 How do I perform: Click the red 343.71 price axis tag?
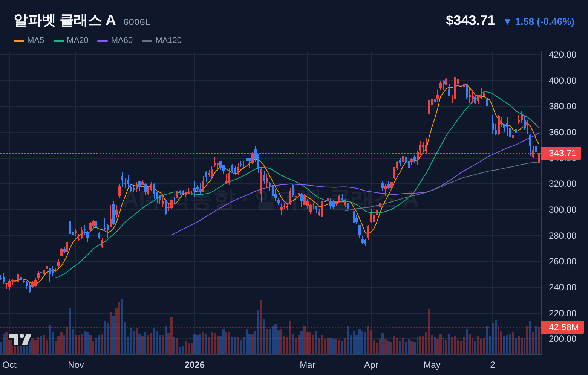(562, 153)
